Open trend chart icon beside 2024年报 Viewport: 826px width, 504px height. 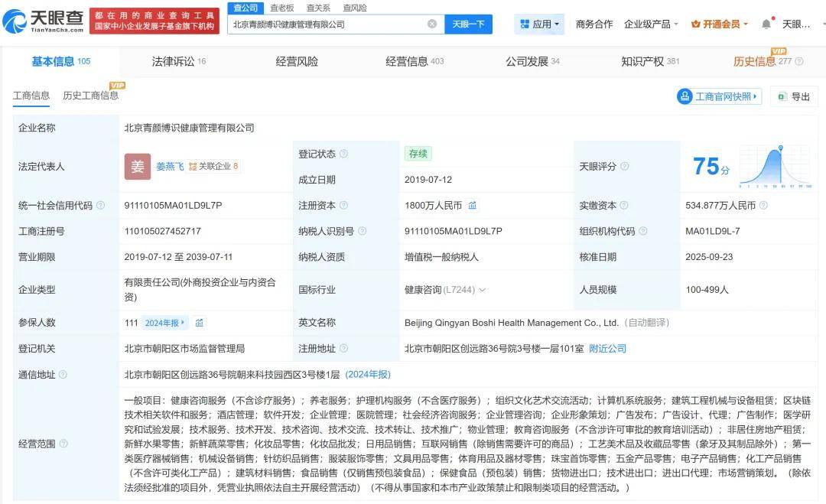pos(199,323)
